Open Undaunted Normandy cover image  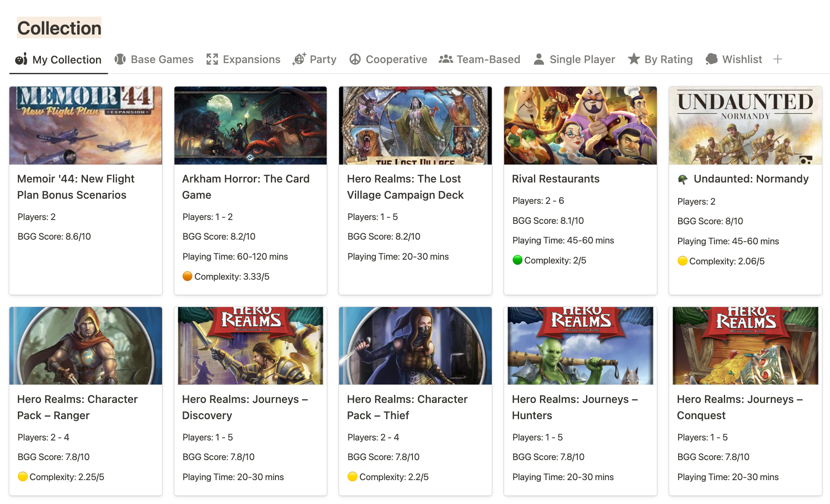pos(746,125)
